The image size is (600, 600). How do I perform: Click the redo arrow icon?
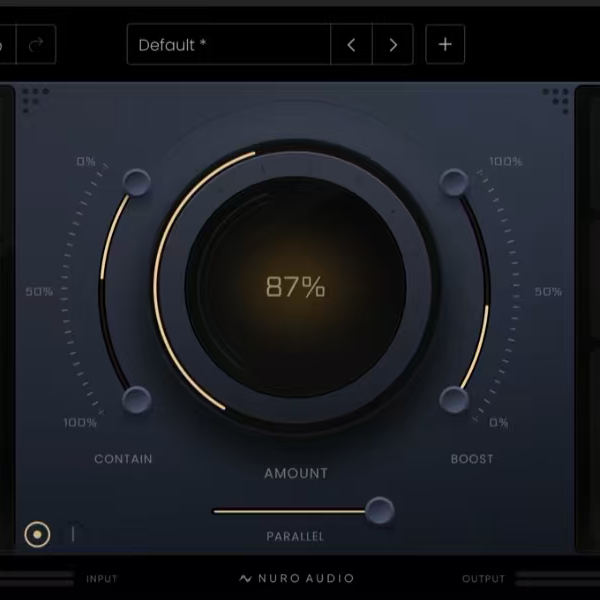(36, 45)
